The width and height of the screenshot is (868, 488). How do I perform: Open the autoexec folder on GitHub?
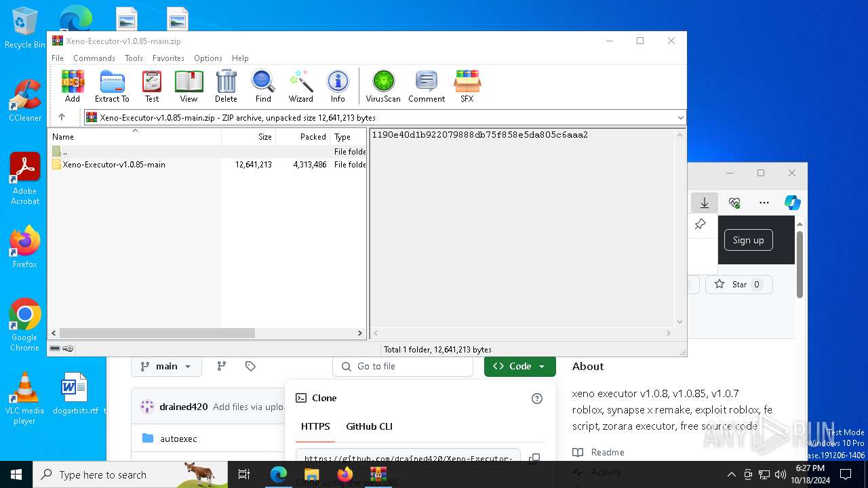click(x=178, y=439)
